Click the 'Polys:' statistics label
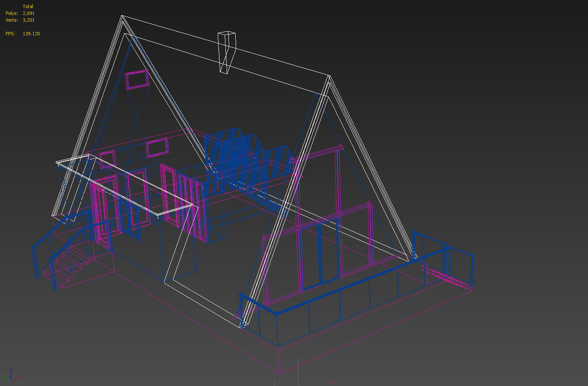This screenshot has height=386, width=588. (12, 13)
